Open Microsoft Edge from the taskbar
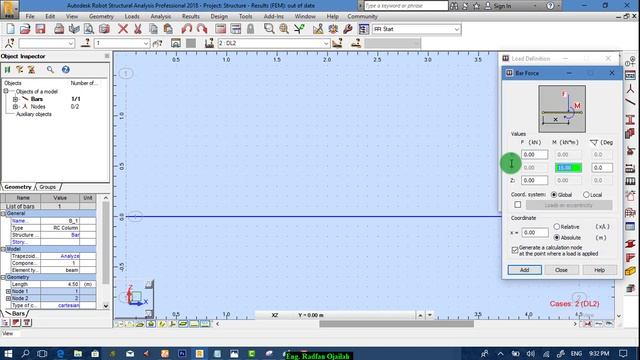The image size is (640, 360). click(60, 353)
